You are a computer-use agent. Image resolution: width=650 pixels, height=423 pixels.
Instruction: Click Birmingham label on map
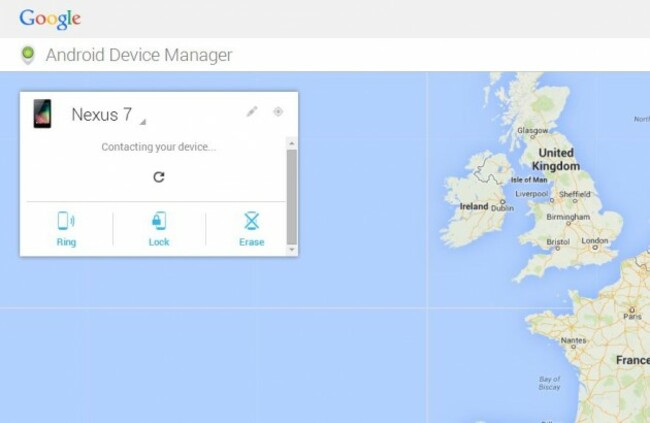coord(568,216)
